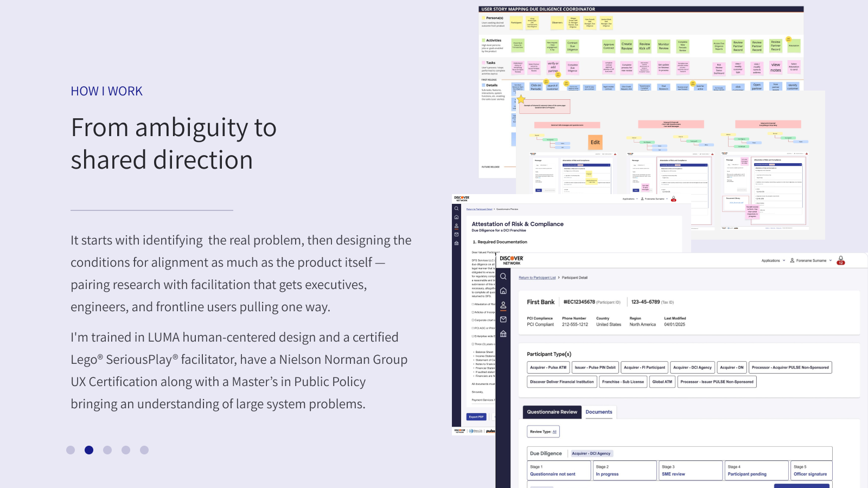Select Acquirer - DCI Agency participant type chip
868x488 pixels.
(x=692, y=368)
